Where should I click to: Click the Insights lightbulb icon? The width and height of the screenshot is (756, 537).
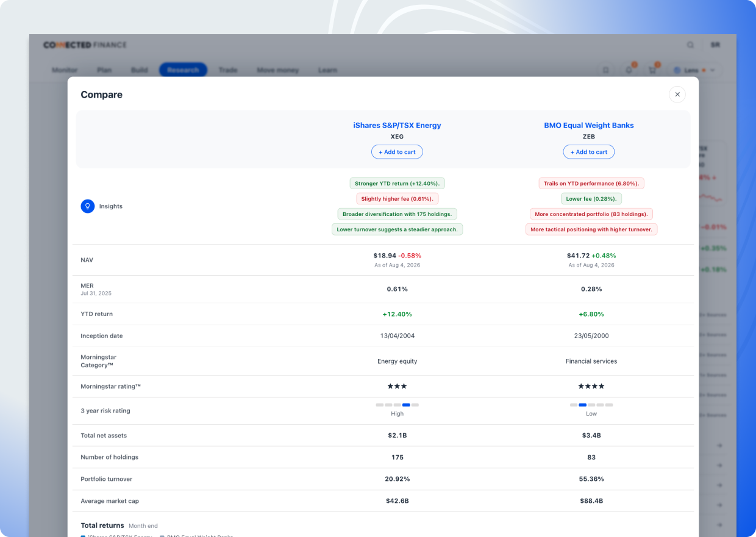88,206
